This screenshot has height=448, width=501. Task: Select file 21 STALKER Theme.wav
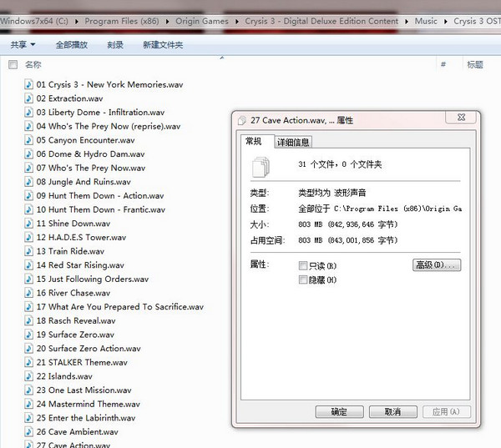(x=82, y=362)
